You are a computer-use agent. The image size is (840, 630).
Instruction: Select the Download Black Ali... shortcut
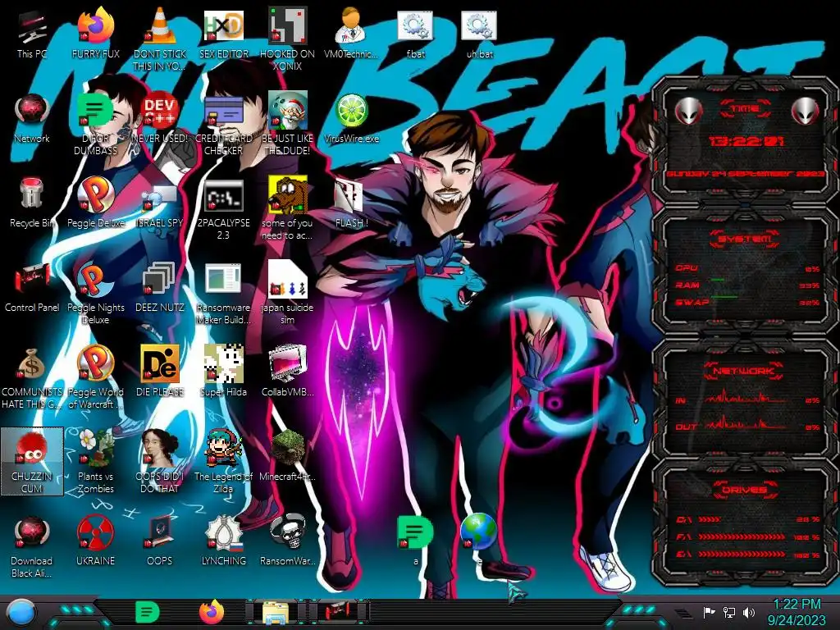(32, 532)
